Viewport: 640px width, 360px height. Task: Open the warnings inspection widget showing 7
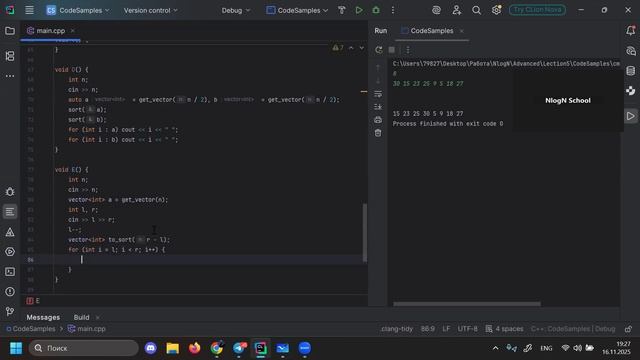point(338,48)
